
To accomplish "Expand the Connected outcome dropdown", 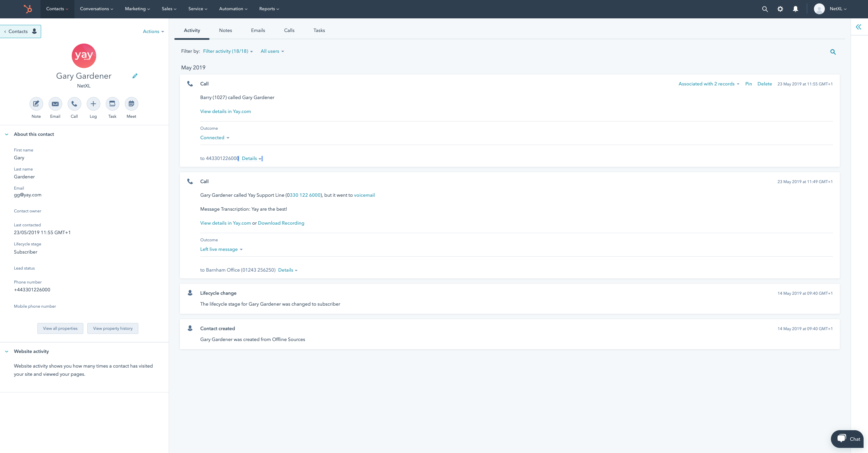I will coord(215,137).
